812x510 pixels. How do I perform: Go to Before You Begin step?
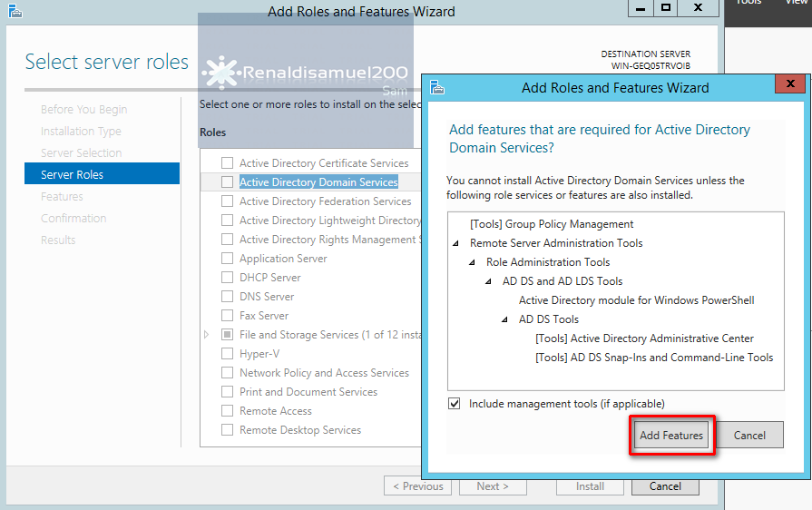pos(83,109)
